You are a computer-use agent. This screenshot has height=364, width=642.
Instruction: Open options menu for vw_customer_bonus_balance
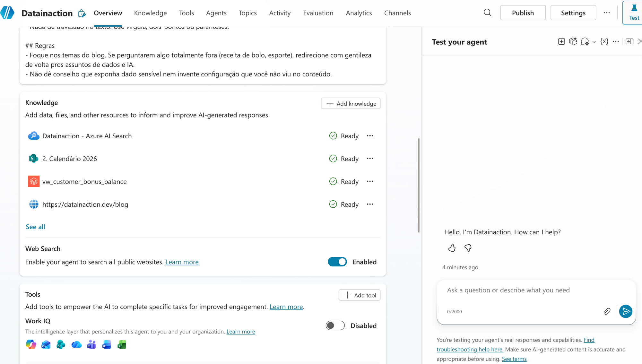click(x=370, y=181)
